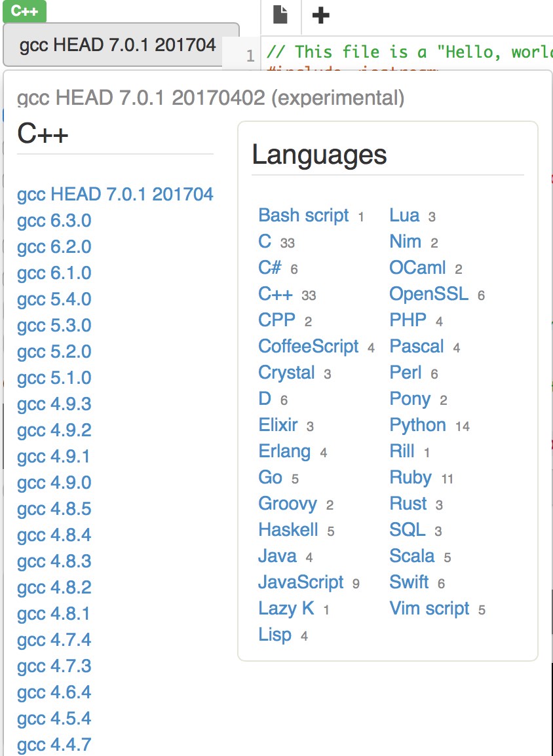Choose the Swift language
Viewport: 553px width, 756px height.
click(x=410, y=582)
